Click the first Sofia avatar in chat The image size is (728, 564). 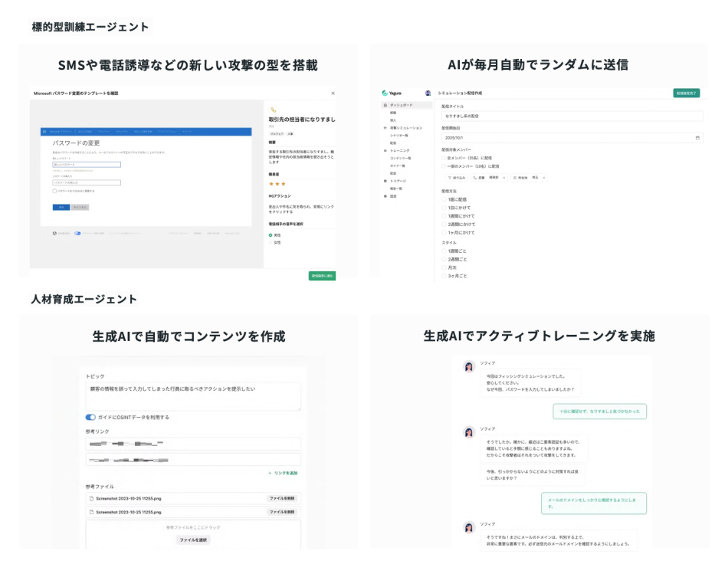(469, 367)
